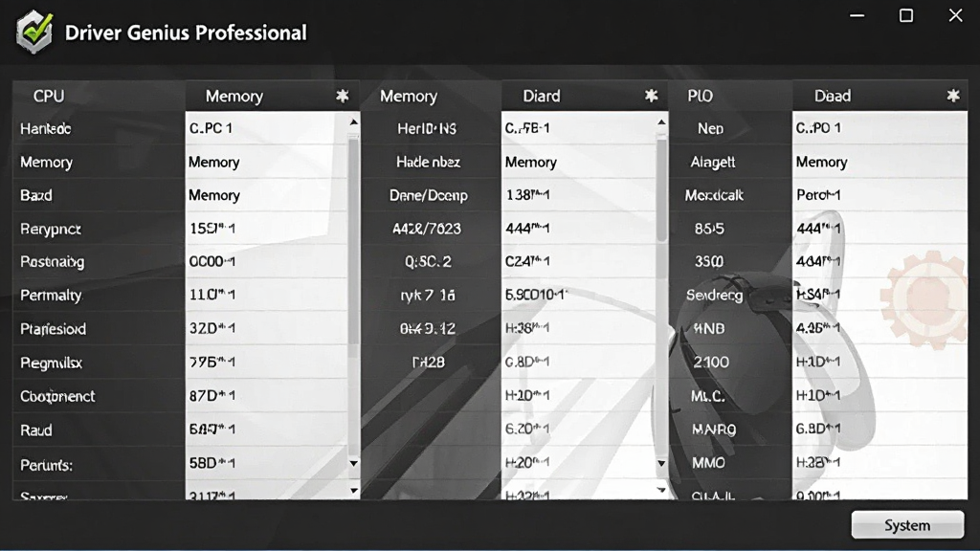Select the Memory header next to Diard

coord(408,96)
